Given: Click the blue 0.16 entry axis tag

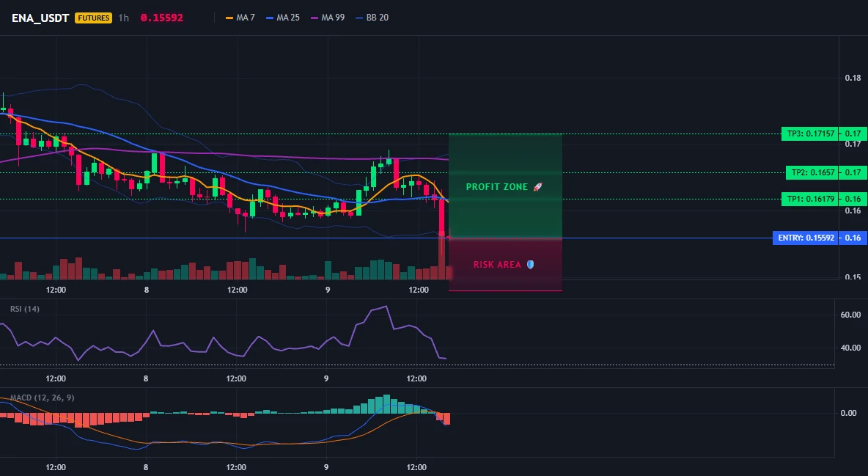Looking at the screenshot, I should point(853,238).
